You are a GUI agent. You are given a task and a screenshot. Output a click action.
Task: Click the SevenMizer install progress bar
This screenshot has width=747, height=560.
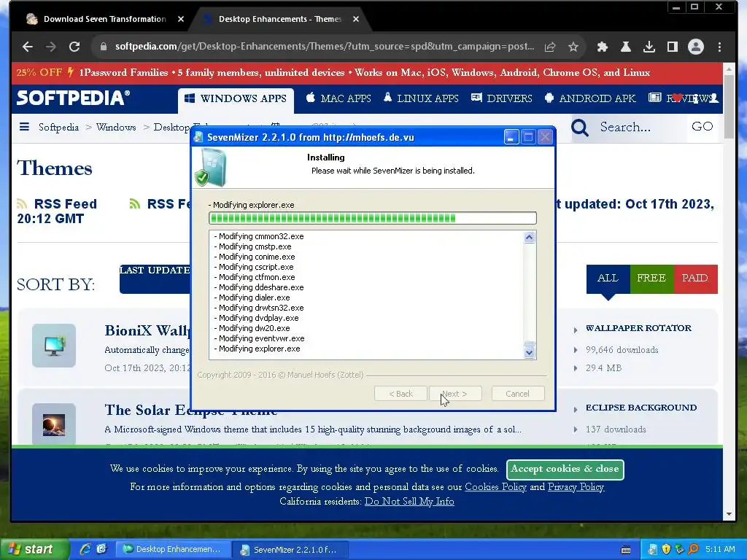pos(373,218)
